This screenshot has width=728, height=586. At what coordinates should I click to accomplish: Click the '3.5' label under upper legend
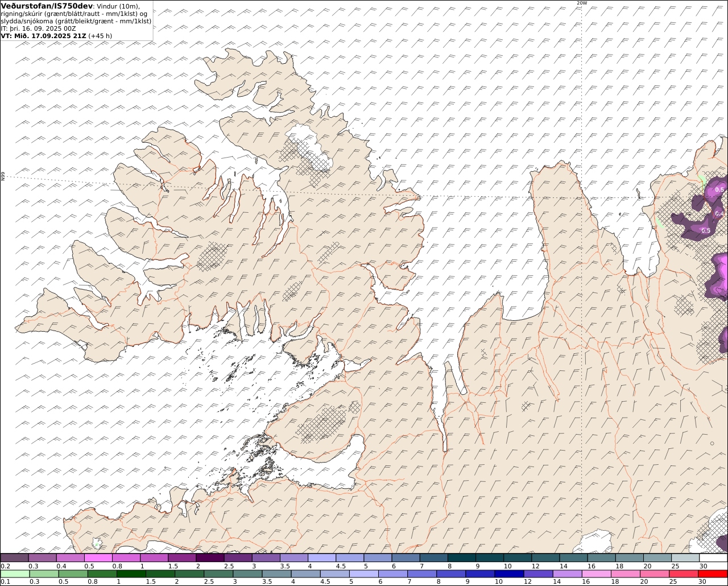[x=286, y=566]
